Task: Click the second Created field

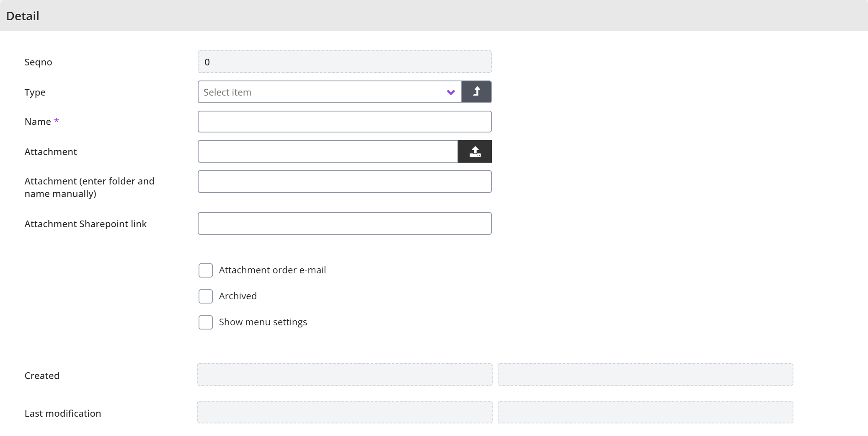Action: coord(645,374)
